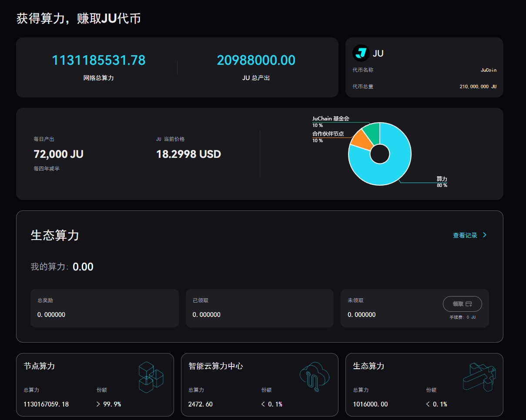Viewport: 526px width, 420px height.
Task: Click ecosystem hashrate total 1016000.00
Action: 370,404
